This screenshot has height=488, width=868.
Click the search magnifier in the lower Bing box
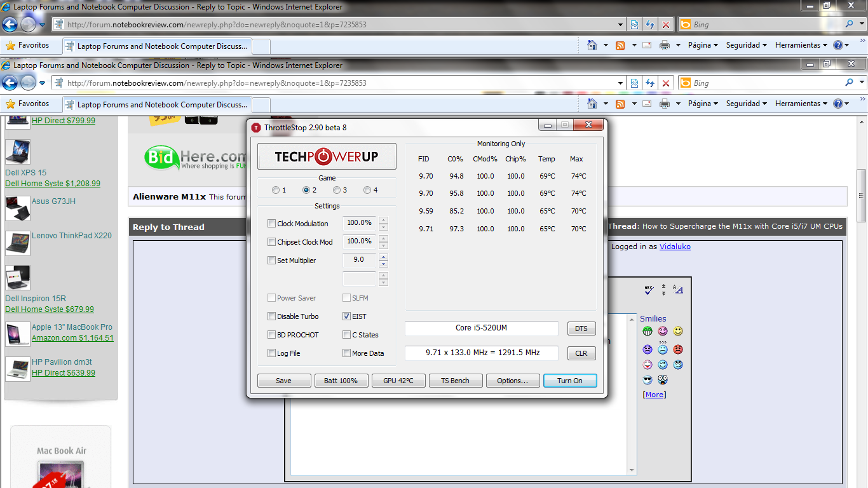tap(850, 83)
